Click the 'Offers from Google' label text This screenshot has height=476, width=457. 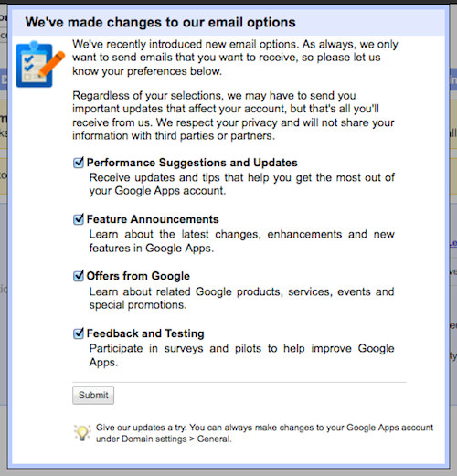pyautogui.click(x=138, y=276)
